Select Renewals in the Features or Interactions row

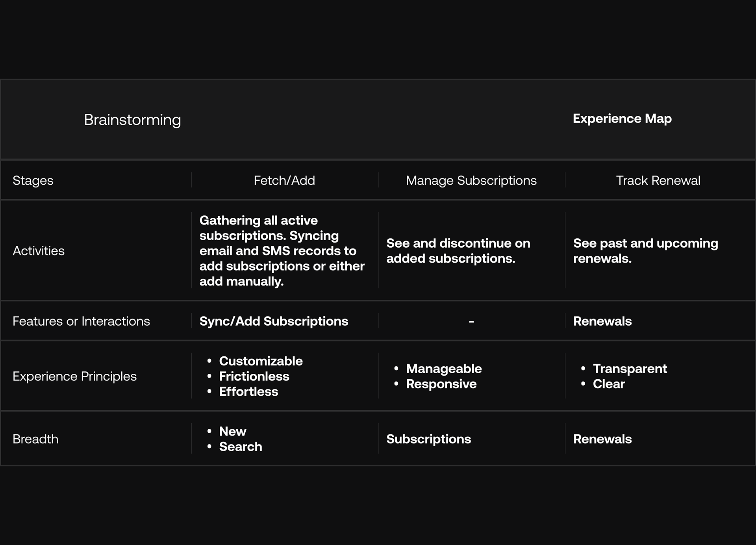[x=602, y=321]
